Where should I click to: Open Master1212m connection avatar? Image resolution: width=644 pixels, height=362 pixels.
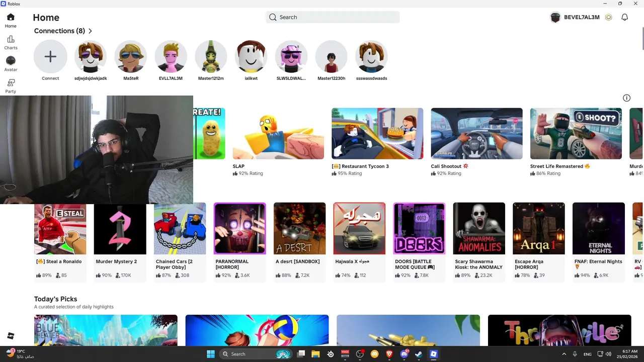211,57
